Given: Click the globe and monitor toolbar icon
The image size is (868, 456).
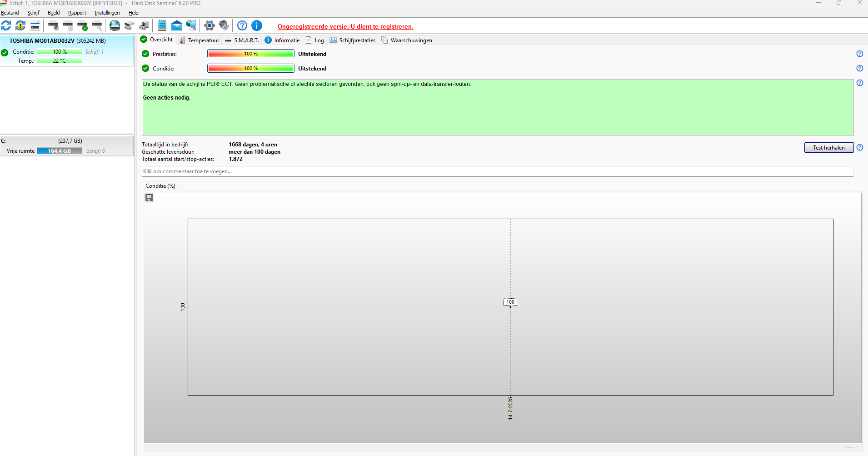Looking at the screenshot, I should [191, 25].
